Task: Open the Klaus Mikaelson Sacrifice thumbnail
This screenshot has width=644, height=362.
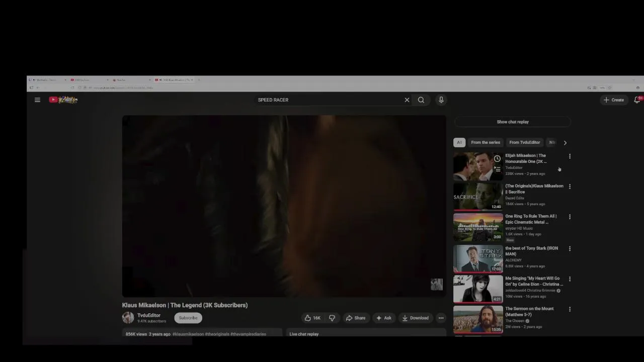Action: [478, 197]
